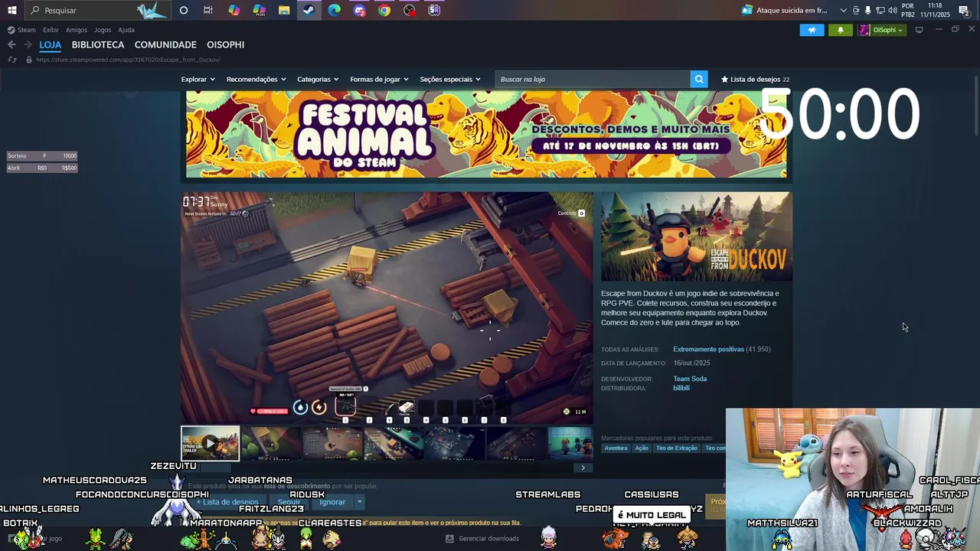Expand the Explorar dropdown
The height and width of the screenshot is (551, 980).
coord(198,79)
